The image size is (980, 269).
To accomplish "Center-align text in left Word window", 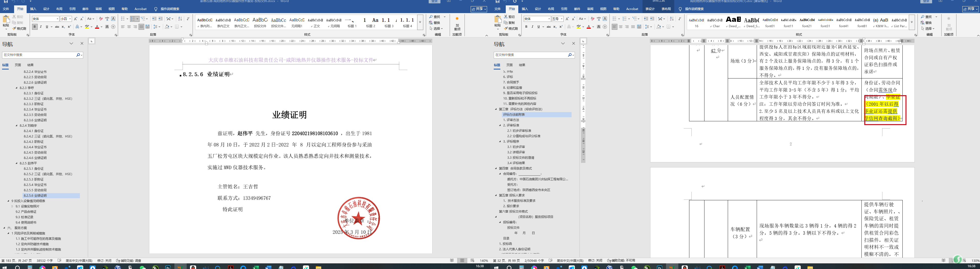I will click(129, 27).
